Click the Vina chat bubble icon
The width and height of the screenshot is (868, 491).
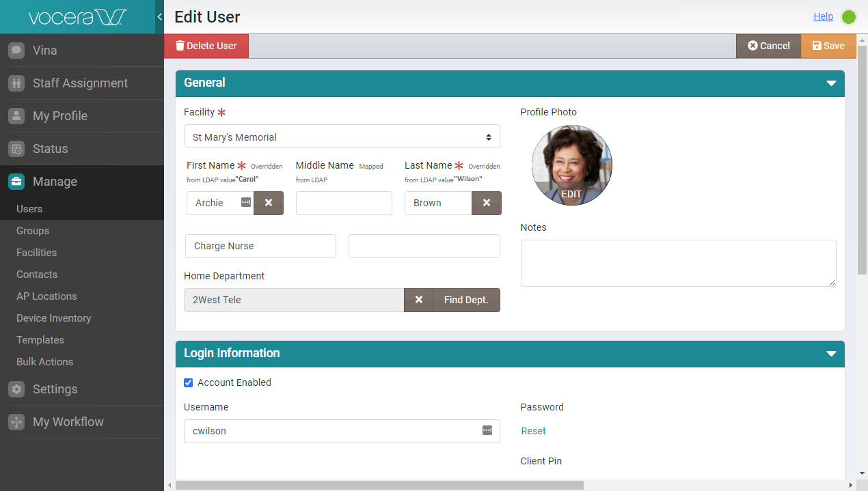tap(16, 51)
